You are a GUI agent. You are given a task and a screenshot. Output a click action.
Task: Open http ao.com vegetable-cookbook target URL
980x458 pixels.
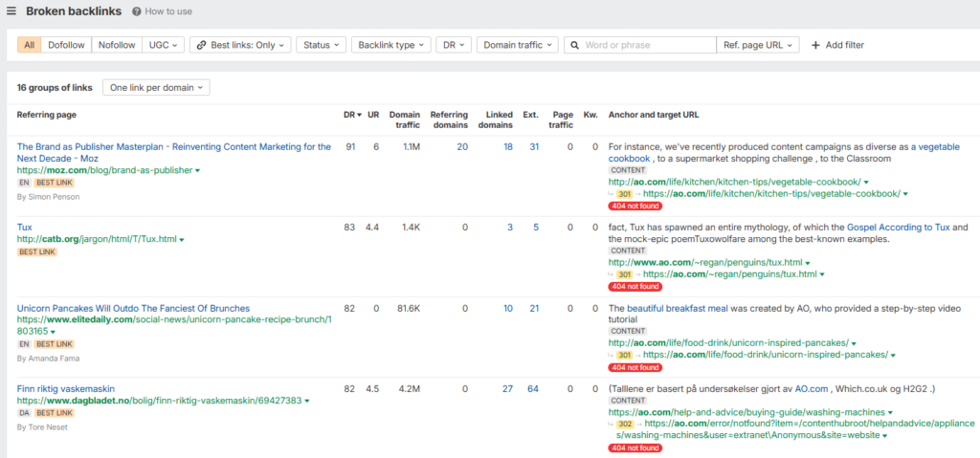click(x=734, y=182)
